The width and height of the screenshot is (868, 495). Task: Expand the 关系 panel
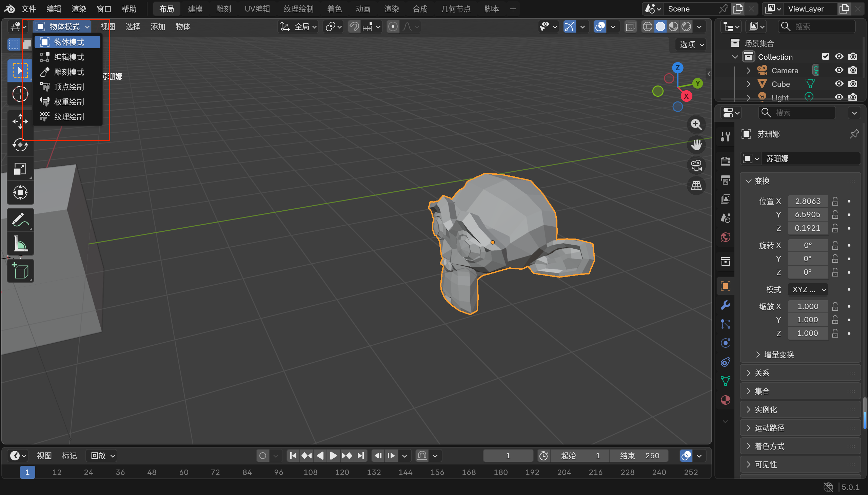(x=761, y=373)
